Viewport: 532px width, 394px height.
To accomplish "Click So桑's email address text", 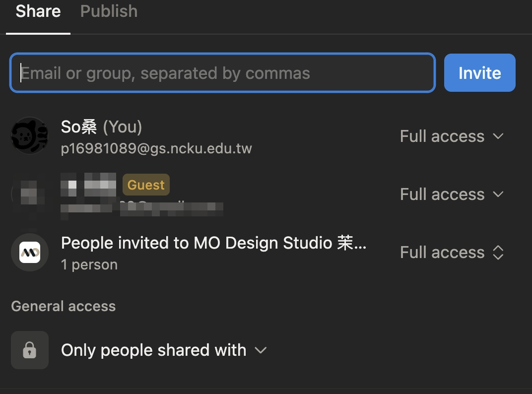I will click(157, 148).
